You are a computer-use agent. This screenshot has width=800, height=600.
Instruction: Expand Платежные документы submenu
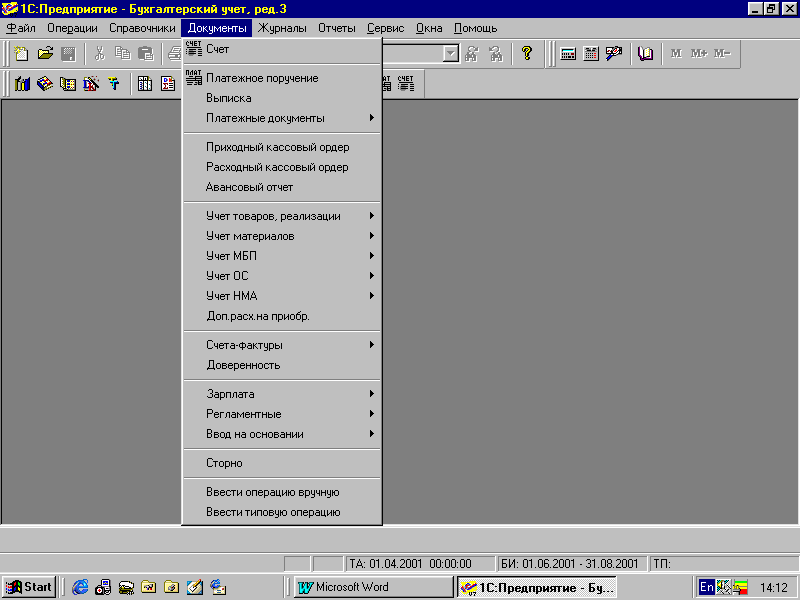coord(282,118)
